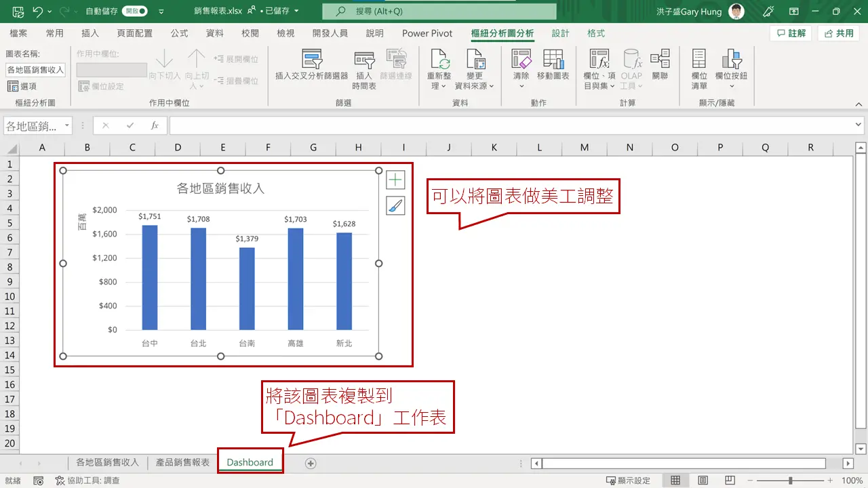Click the Field Buttons (欄位按鈕) icon
The height and width of the screenshot is (488, 868).
pyautogui.click(x=732, y=59)
